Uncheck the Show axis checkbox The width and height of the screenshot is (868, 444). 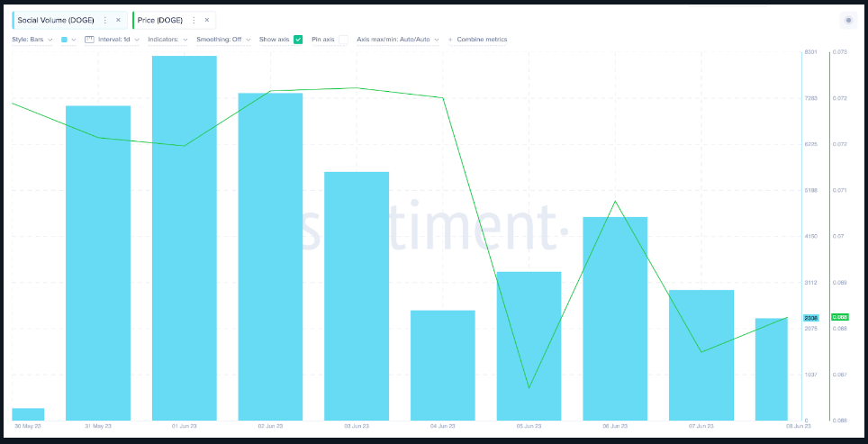[298, 40]
